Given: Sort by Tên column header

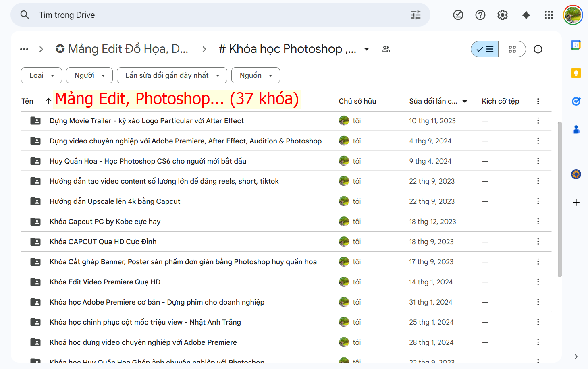Looking at the screenshot, I should tap(27, 101).
